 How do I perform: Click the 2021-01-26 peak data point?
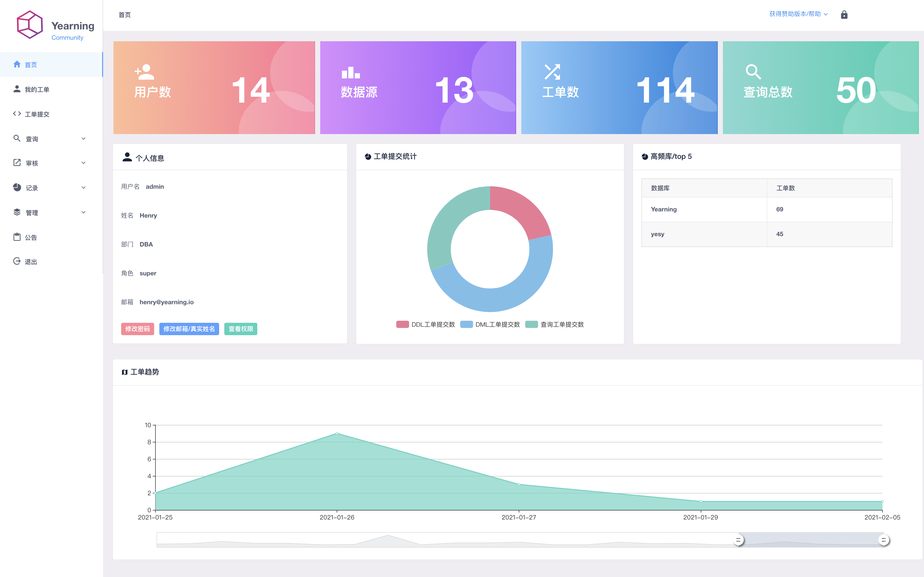pyautogui.click(x=337, y=433)
